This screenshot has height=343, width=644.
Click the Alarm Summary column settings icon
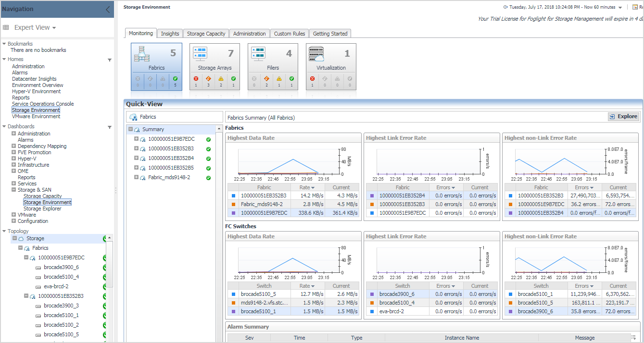pos(633,338)
